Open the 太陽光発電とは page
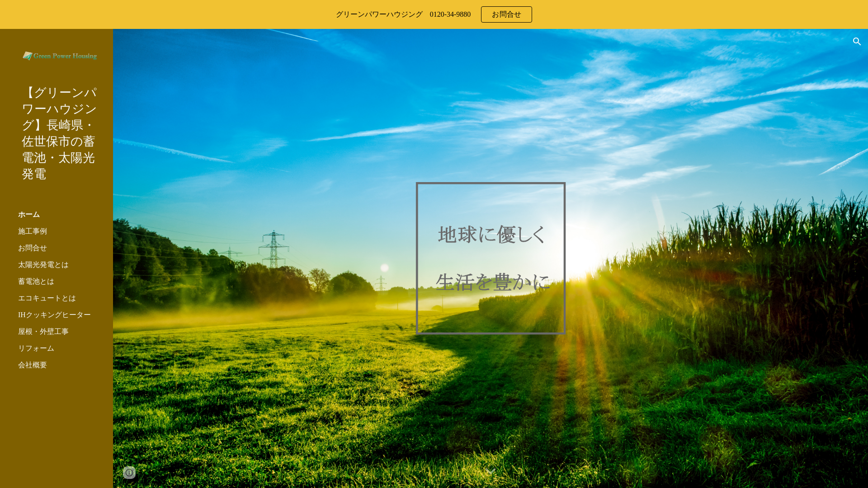 pyautogui.click(x=43, y=265)
